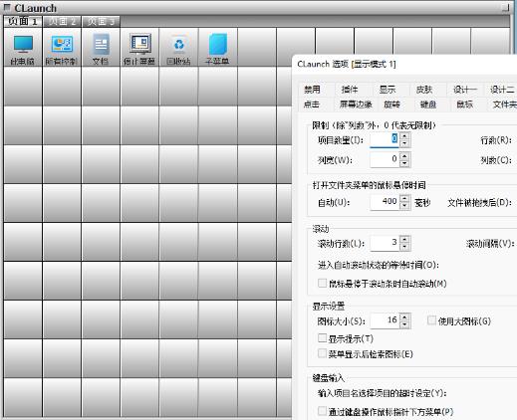517x420 pixels.
Task: Decrease 项目数量(I) with the down arrow
Action: 404,143
